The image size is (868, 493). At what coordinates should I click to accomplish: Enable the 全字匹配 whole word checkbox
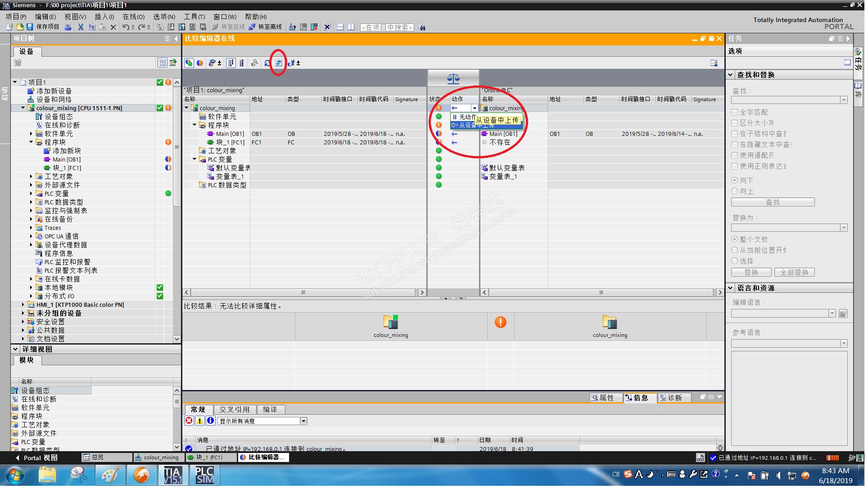[735, 112]
